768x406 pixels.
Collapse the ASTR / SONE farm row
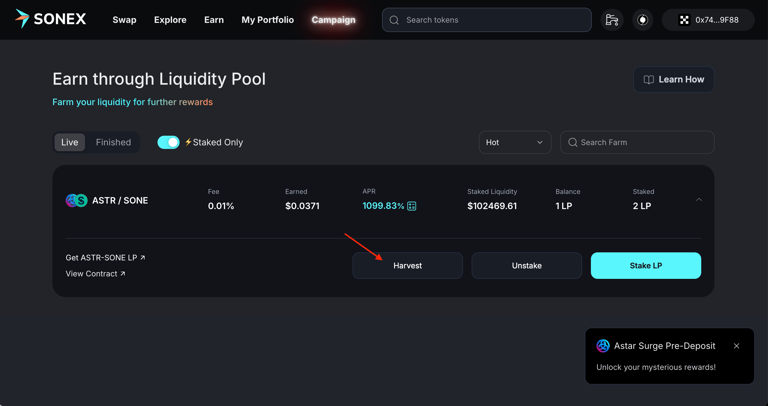coord(699,199)
